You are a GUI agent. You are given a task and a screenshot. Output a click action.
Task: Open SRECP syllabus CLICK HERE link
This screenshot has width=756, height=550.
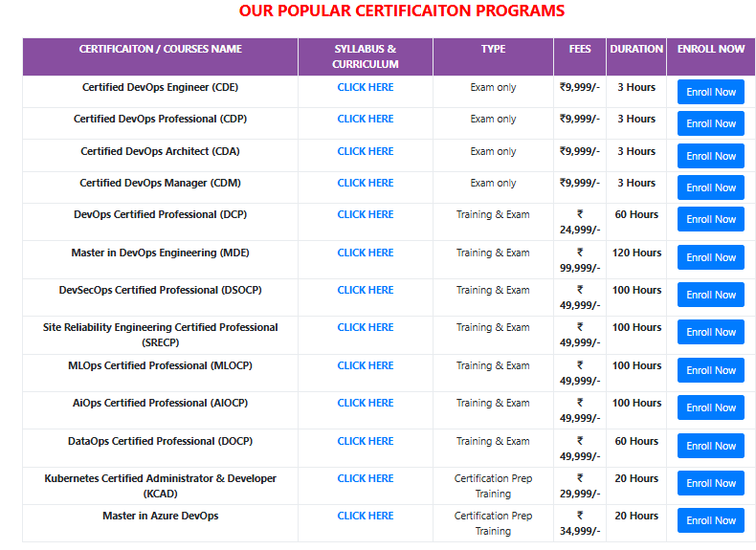pos(365,327)
